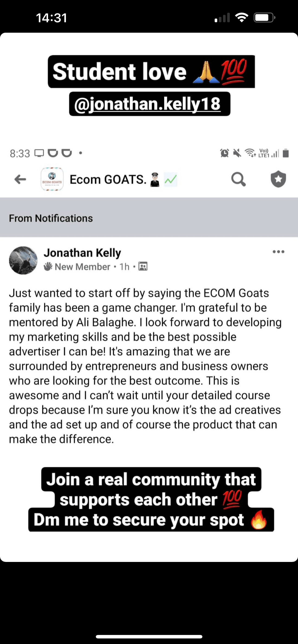298x644 pixels.
Task: Open search with the magnifier icon
Action: tap(238, 179)
